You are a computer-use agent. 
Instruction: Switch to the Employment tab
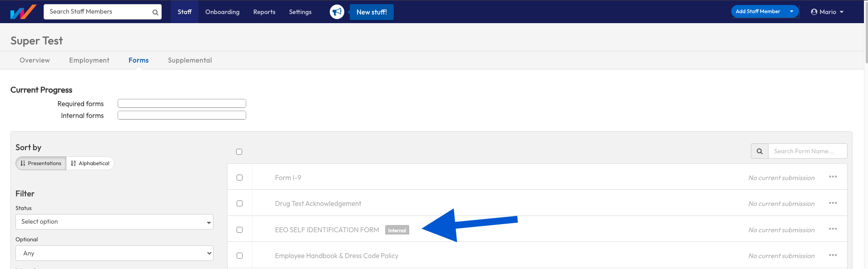tap(89, 60)
